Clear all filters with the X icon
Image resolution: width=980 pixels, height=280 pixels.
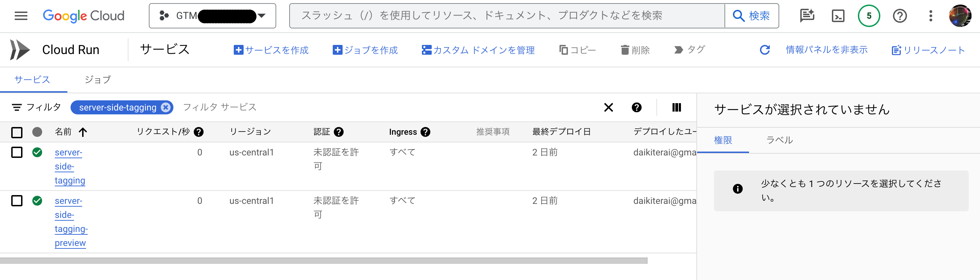click(608, 107)
